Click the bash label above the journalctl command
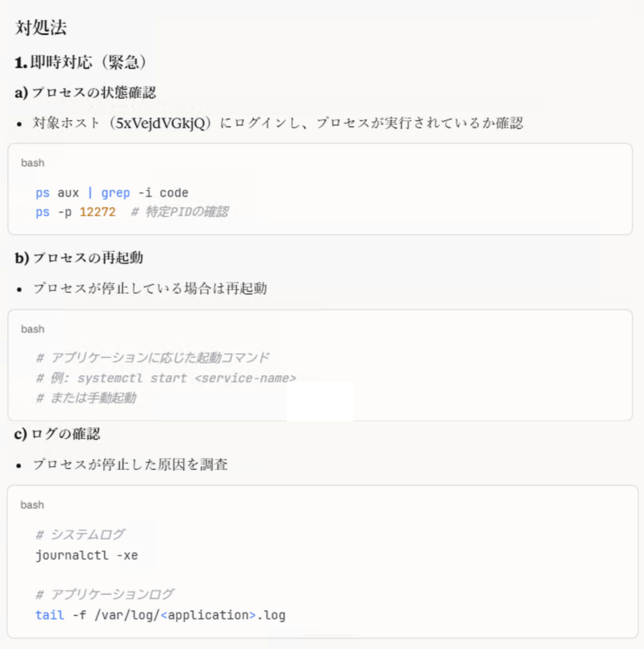The height and width of the screenshot is (649, 644). 32,505
